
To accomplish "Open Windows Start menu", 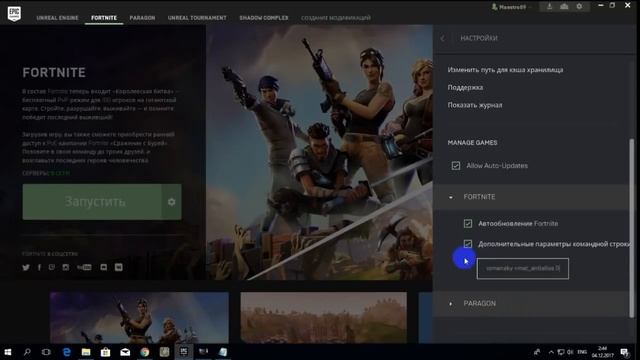I will [x=8, y=352].
